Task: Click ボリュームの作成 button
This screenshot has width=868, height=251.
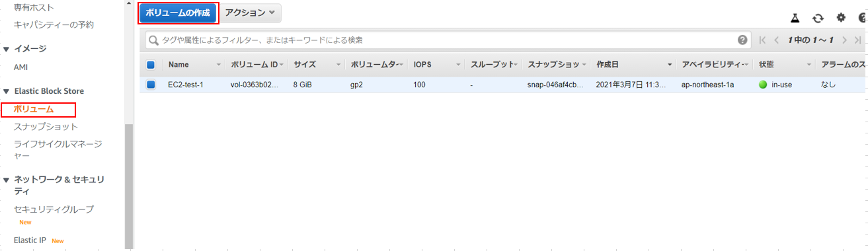Action: pyautogui.click(x=178, y=13)
